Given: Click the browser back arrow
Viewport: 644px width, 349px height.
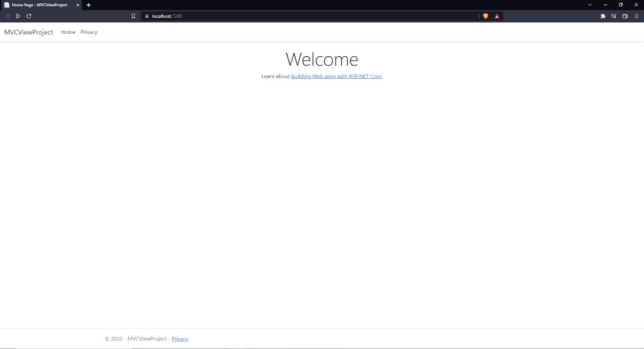Looking at the screenshot, I should click(x=8, y=16).
